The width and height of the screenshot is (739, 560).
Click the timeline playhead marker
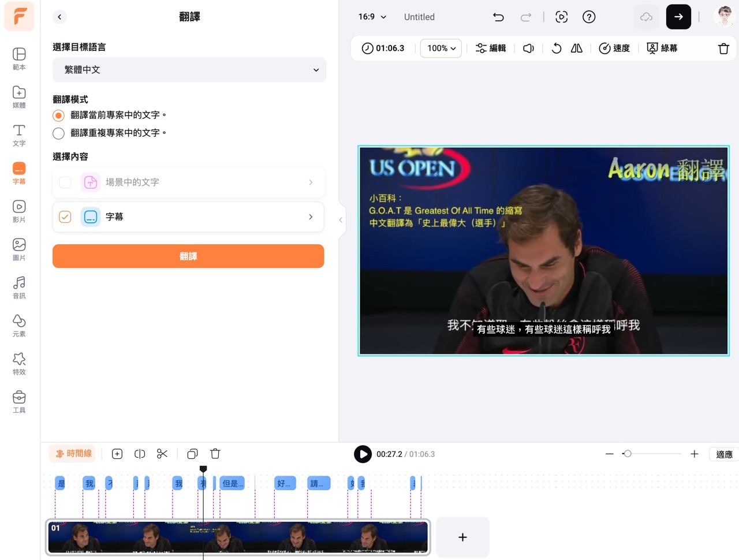coord(203,469)
